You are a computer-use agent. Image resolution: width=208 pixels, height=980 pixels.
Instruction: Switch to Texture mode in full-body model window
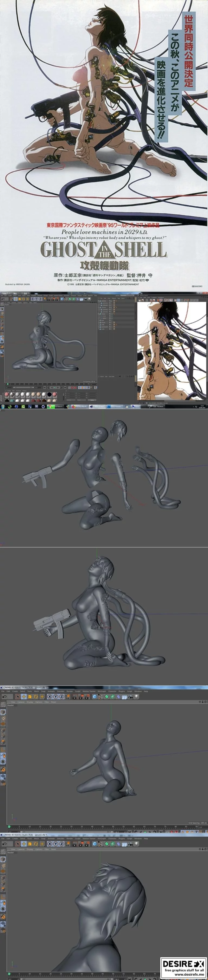pyautogui.click(x=3, y=718)
